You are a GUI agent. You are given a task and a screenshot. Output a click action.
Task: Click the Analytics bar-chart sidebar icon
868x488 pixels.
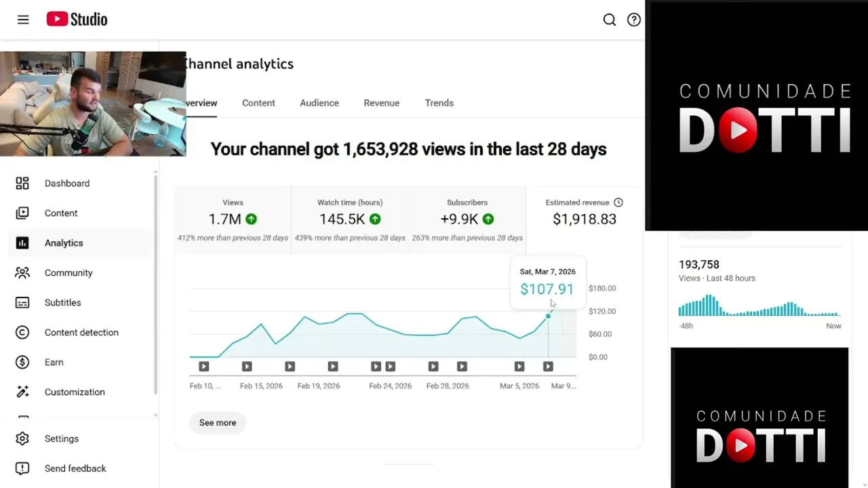pos(22,243)
